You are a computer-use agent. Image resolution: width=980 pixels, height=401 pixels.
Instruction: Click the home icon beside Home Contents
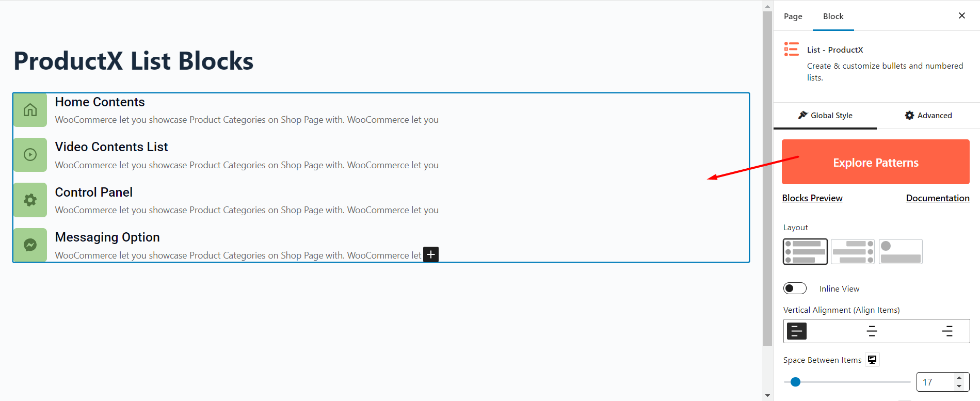(x=30, y=109)
